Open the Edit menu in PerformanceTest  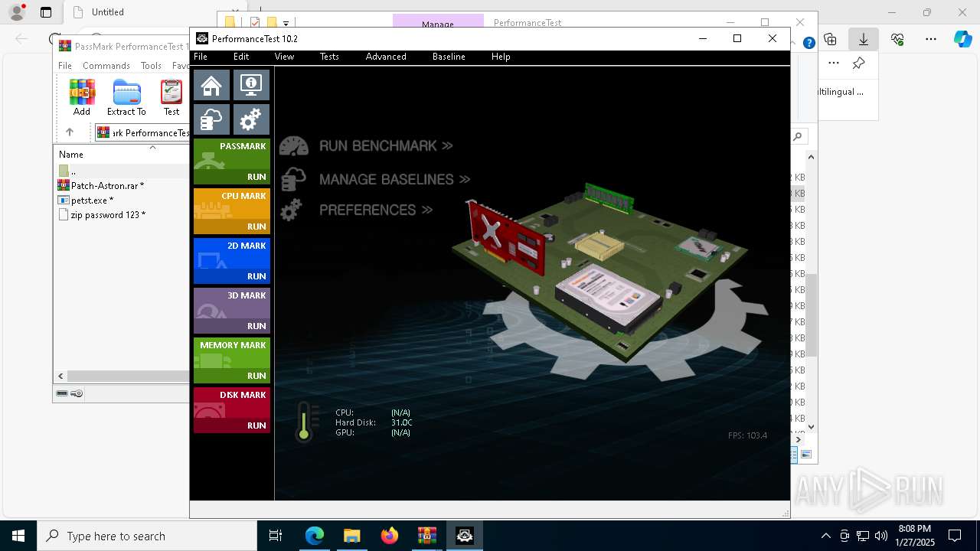coord(241,57)
